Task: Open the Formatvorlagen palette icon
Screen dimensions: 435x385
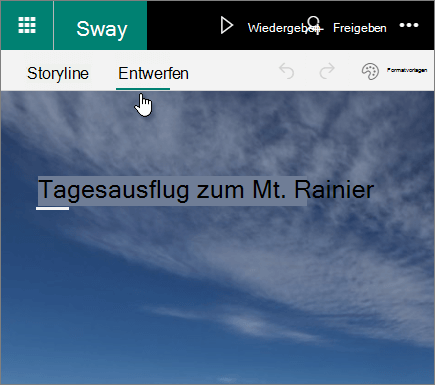Action: [370, 71]
